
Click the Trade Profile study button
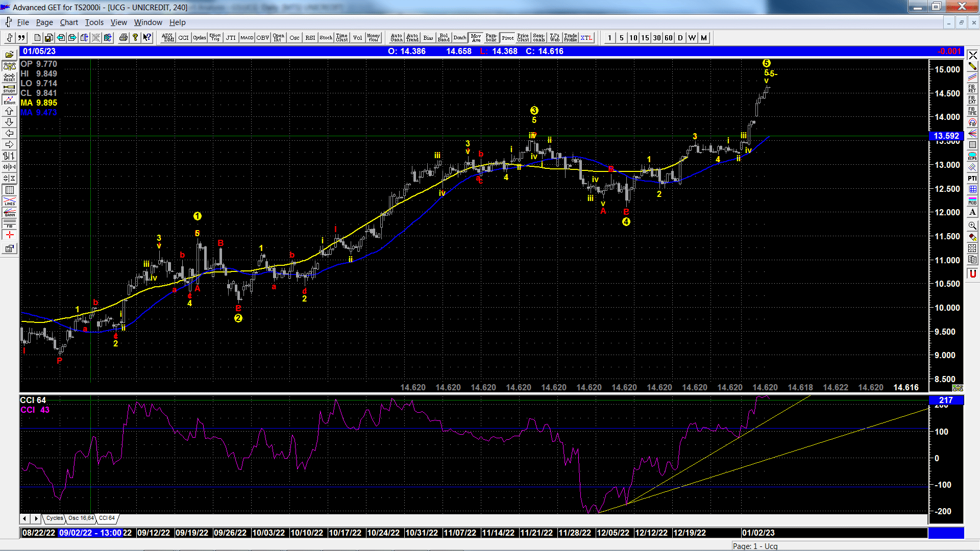click(571, 38)
